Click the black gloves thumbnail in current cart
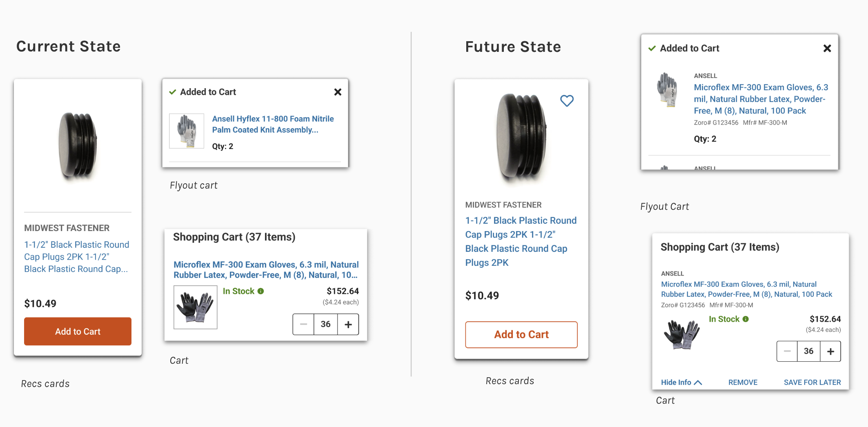This screenshot has height=427, width=868. (x=196, y=307)
